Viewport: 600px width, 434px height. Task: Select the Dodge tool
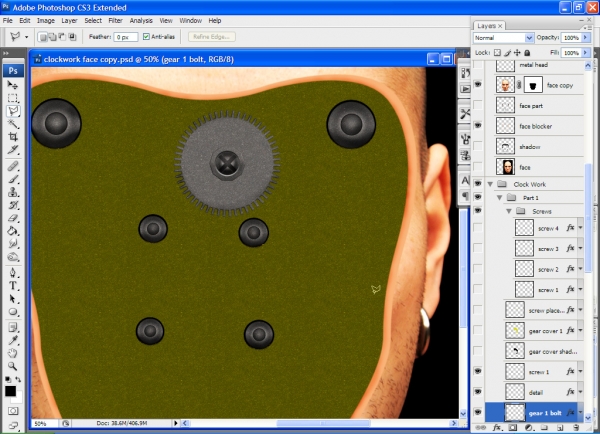(13, 257)
